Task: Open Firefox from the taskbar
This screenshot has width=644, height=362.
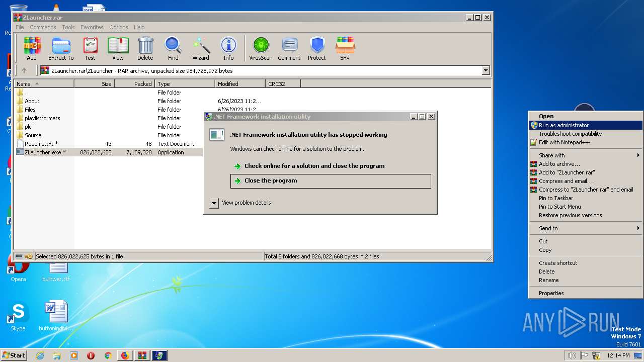Action: coord(125,355)
